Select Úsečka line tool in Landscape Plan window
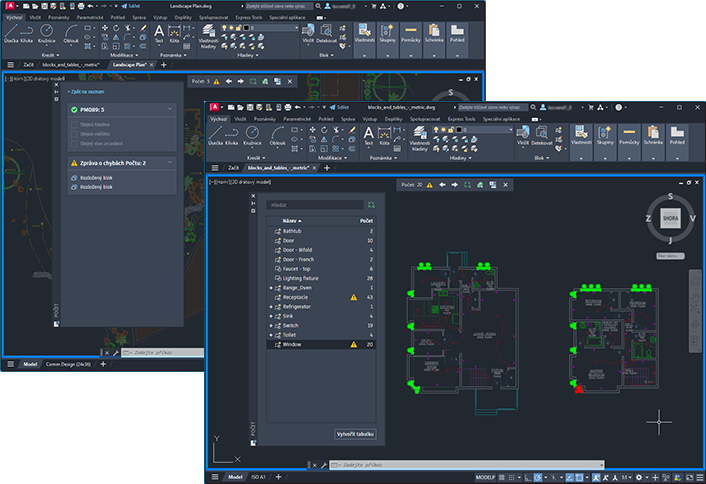 tap(11, 34)
